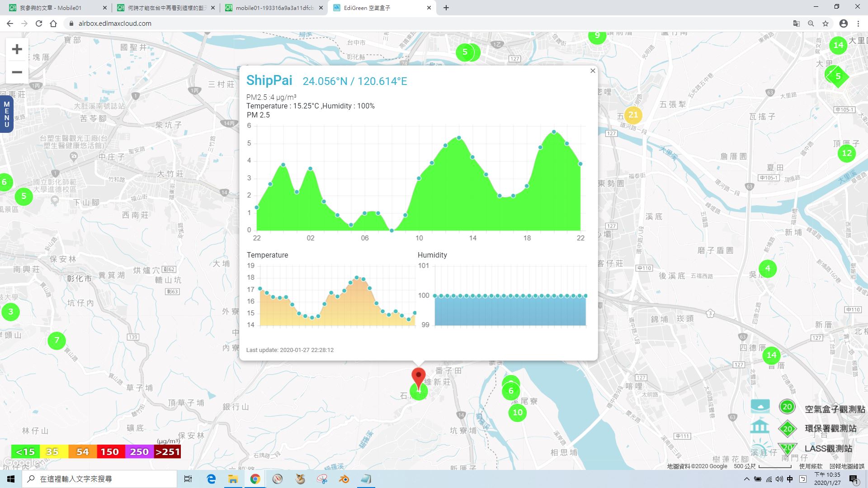Toggle LASS stations layer sun icon
The height and width of the screenshot is (488, 868).
coord(760,447)
